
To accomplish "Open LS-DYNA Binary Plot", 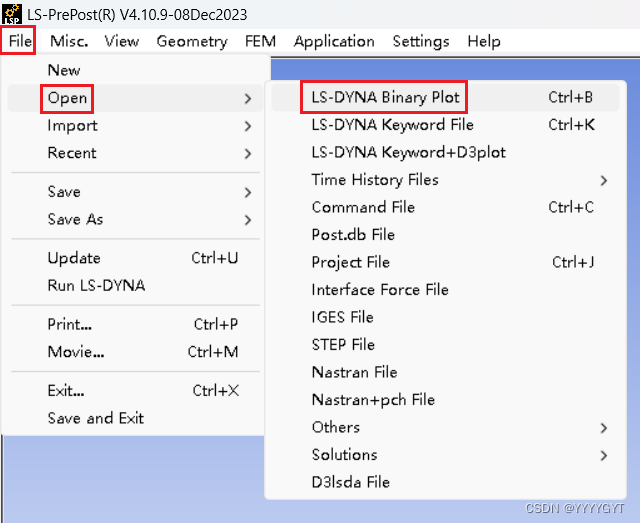I will [x=446, y=97].
